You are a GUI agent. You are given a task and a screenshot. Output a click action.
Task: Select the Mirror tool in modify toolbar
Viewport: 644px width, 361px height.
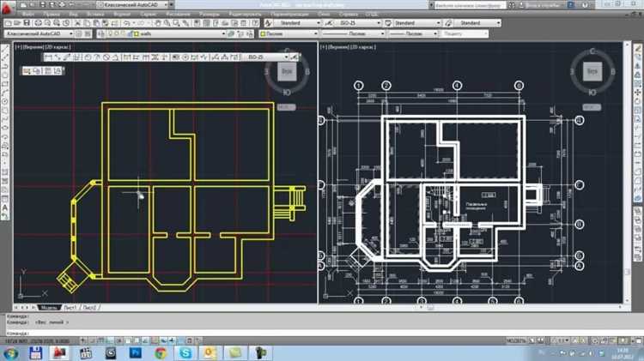[x=638, y=67]
